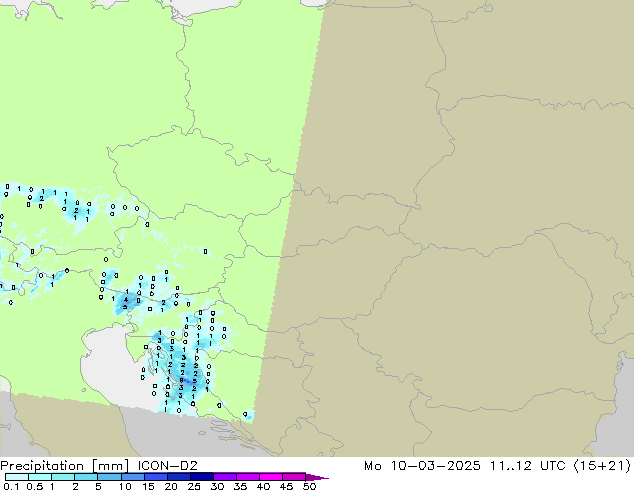Choose the magenta swatch between 40 and 45

(271, 477)
